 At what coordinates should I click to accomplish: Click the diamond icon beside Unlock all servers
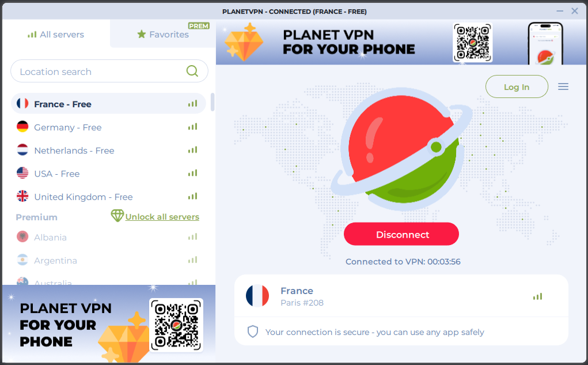[117, 216]
